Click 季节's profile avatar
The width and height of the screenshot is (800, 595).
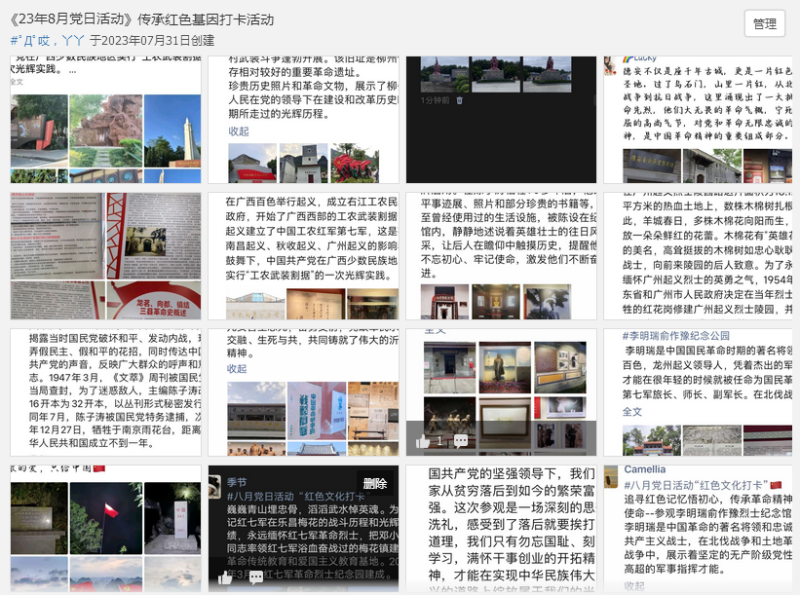(215, 483)
